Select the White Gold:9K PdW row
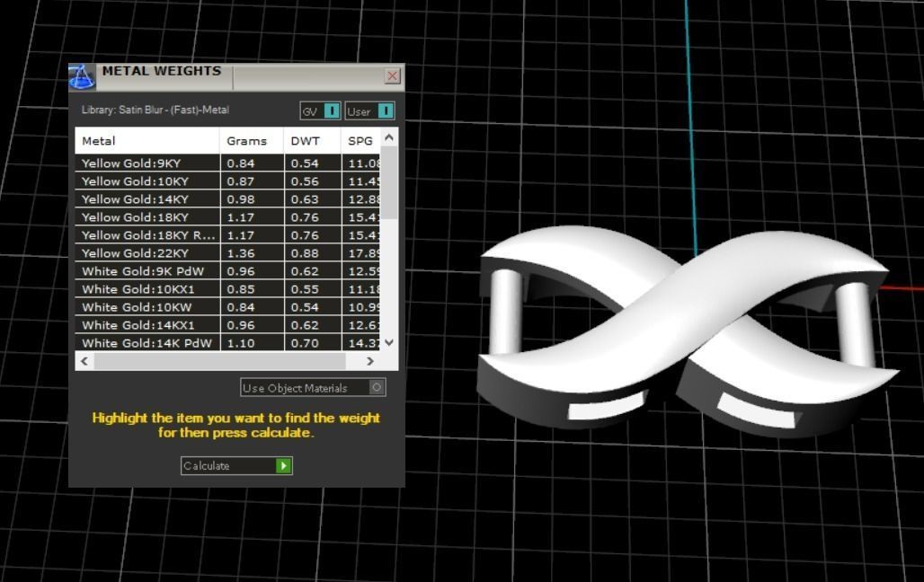The height and width of the screenshot is (582, 924). pyautogui.click(x=228, y=271)
